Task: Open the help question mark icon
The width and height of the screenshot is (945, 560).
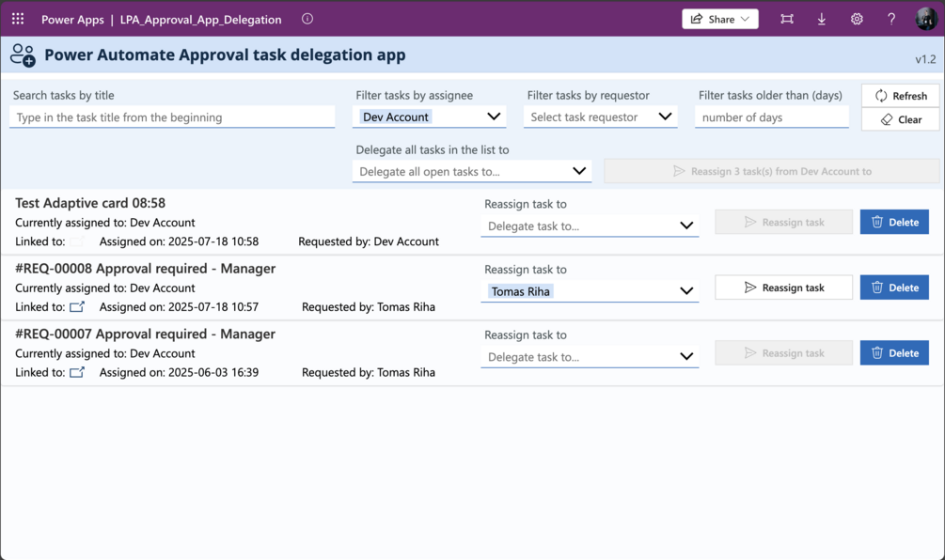Action: click(891, 19)
